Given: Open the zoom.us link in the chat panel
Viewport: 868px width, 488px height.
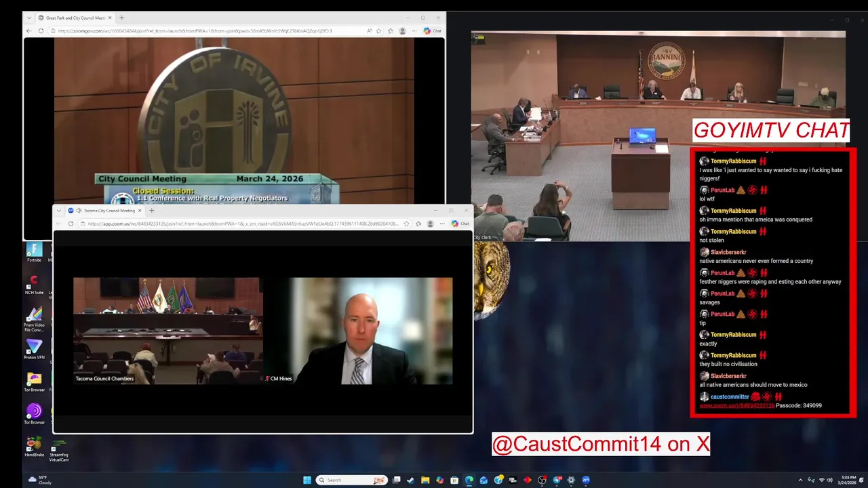Looking at the screenshot, I should tap(736, 405).
